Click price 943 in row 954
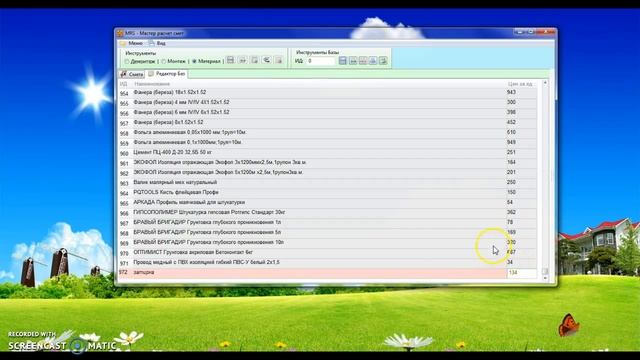Screen dimensions: 640x360 click(x=511, y=92)
